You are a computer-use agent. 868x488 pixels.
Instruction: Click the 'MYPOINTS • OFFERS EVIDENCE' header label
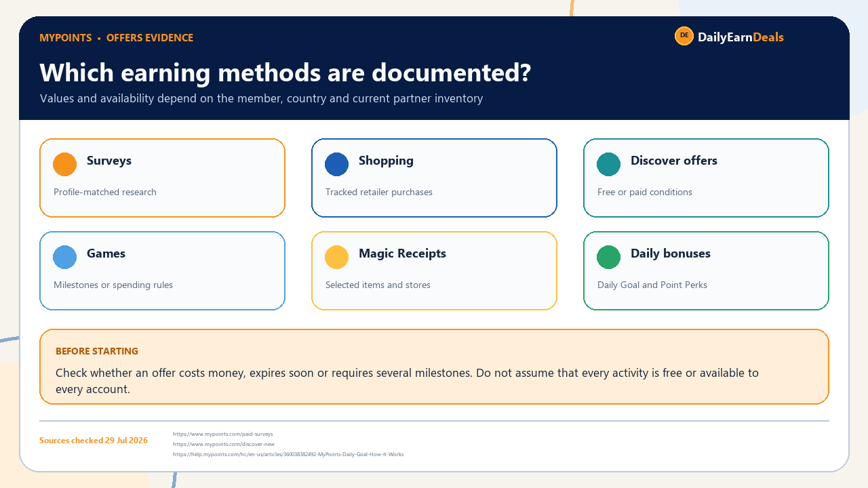pos(116,38)
